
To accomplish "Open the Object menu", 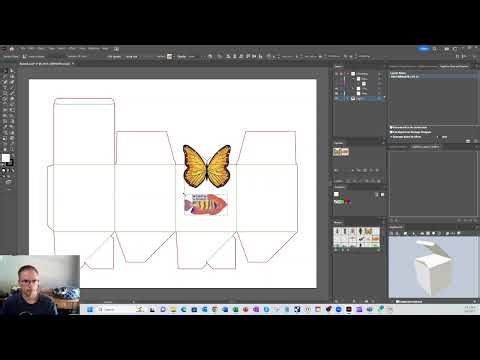I will coord(41,49).
